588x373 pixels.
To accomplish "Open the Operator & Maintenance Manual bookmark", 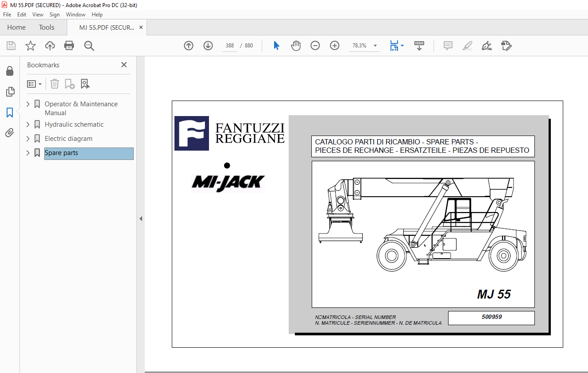I will (x=81, y=109).
